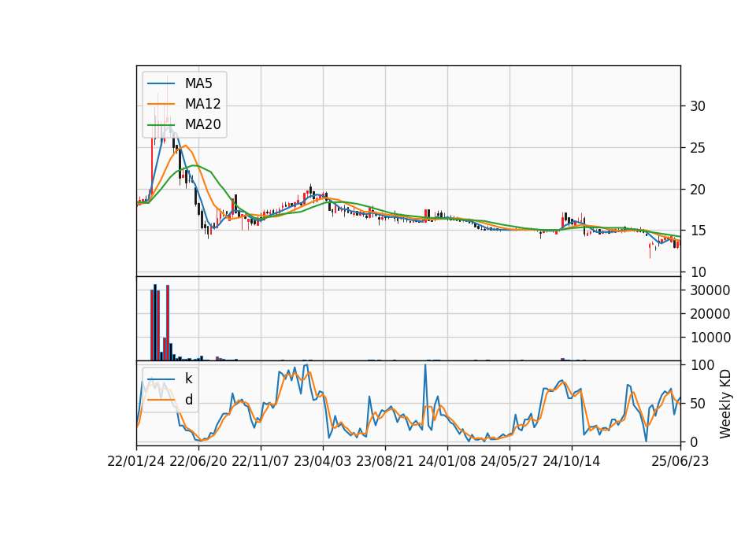Click the d legend label
The image size is (756, 543).
189,400
